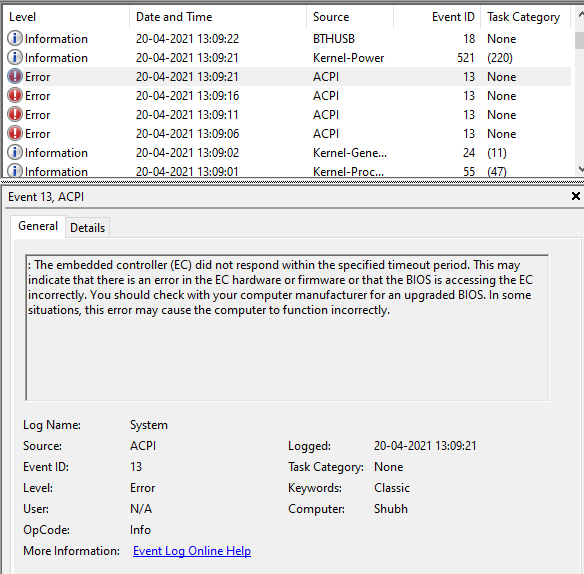Select the Kernel-Power source cell

tap(348, 58)
